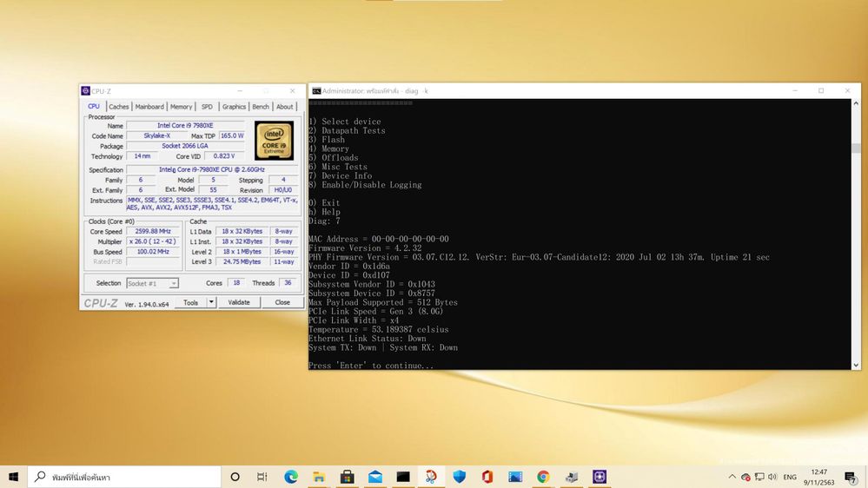Screen dimensions: 868x488
Task: Open the Memory tab in CPU-Z
Action: (181, 106)
